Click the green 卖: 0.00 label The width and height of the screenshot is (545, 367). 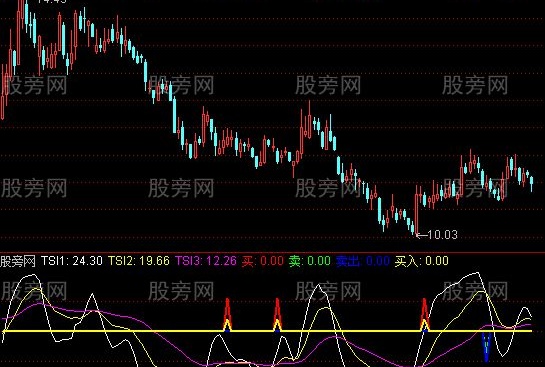(309, 261)
